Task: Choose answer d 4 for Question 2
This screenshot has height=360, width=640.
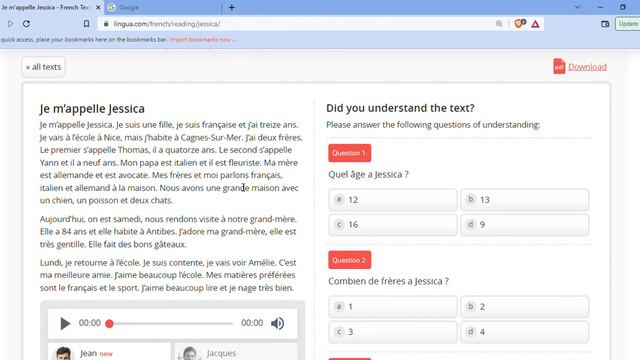Action: [x=524, y=332]
